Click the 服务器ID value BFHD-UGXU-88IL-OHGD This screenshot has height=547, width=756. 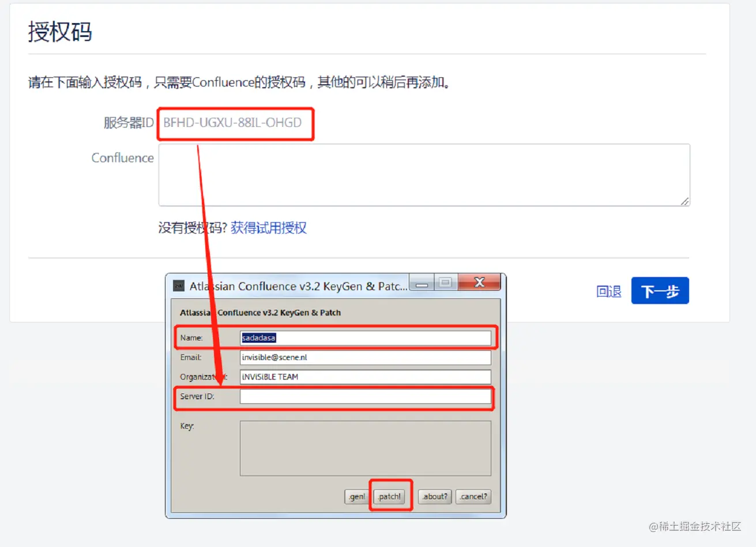[x=232, y=122]
